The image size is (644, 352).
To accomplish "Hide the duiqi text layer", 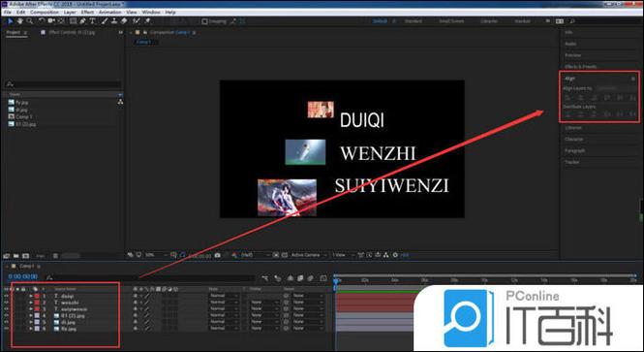I will click(x=6, y=296).
